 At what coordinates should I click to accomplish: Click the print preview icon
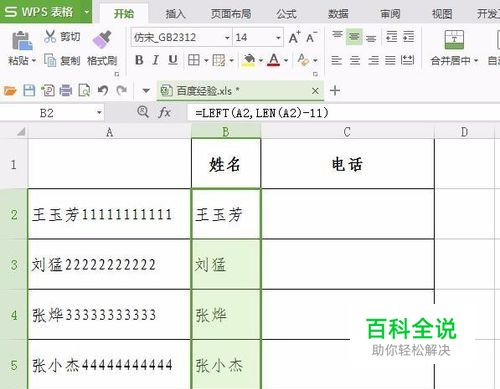[x=84, y=90]
